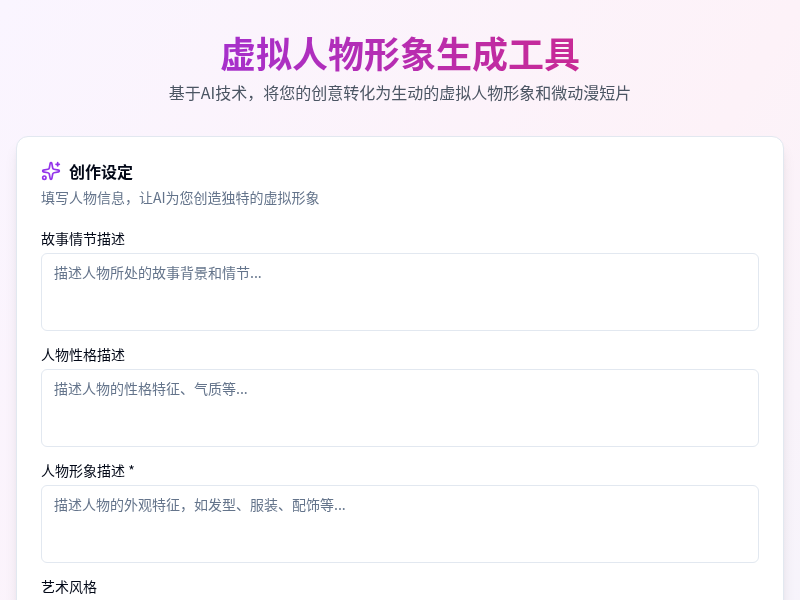This screenshot has width=800, height=600.
Task: Click the hint text 填写人物信息，让AI为您创造独特的虚拟形象
Action: (x=180, y=198)
